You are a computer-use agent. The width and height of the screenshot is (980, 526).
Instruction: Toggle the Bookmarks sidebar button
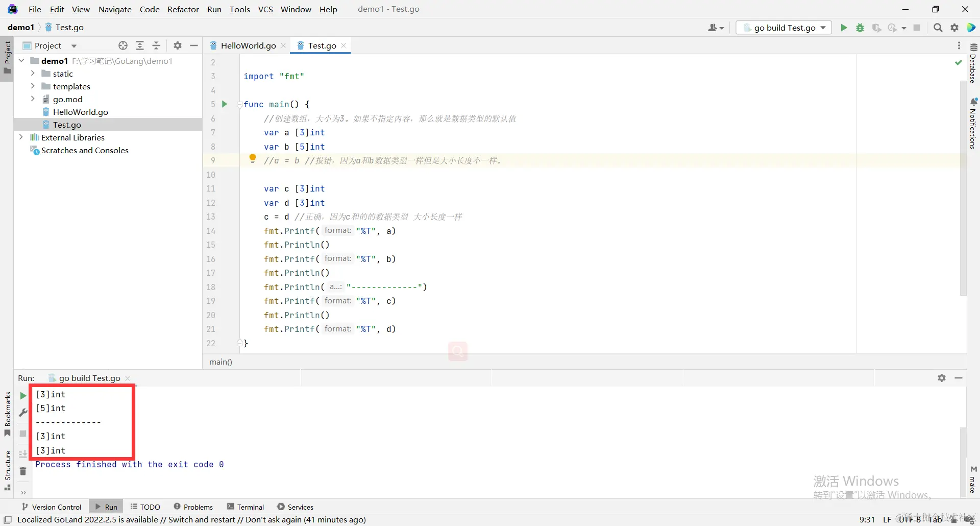[7, 414]
